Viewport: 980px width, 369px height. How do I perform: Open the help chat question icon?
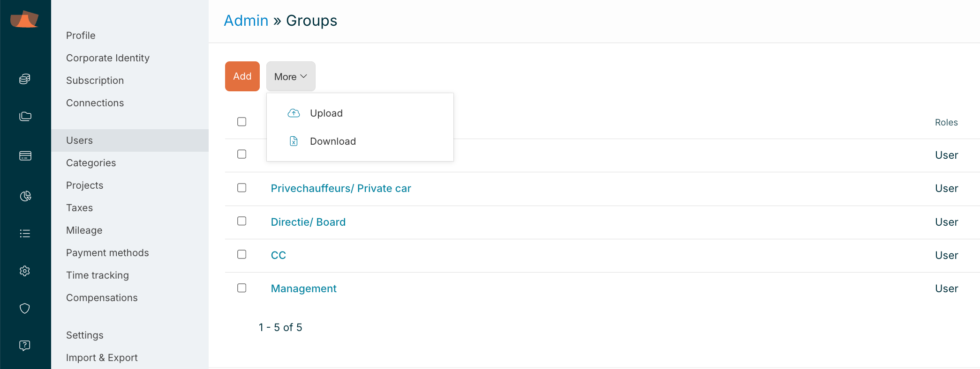[x=25, y=346]
